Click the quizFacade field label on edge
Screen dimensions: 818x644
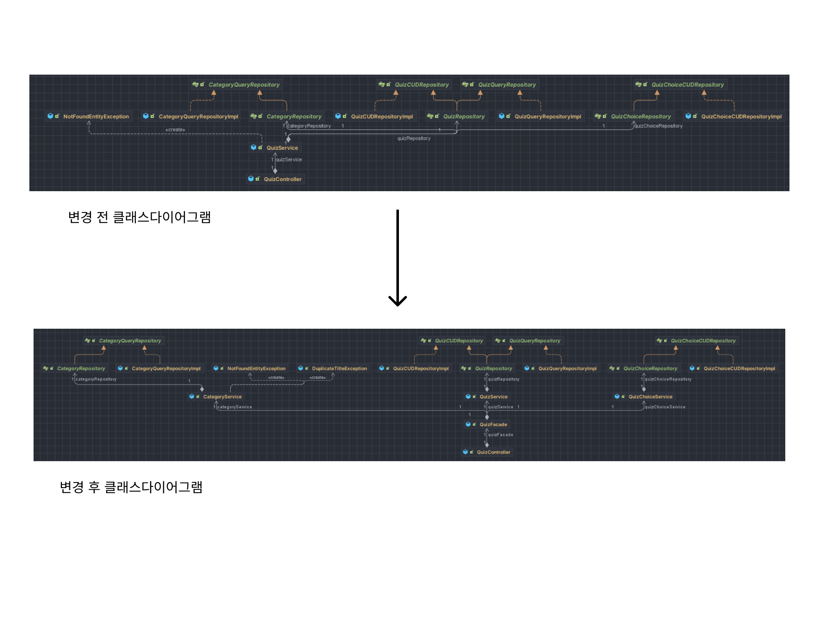click(500, 435)
